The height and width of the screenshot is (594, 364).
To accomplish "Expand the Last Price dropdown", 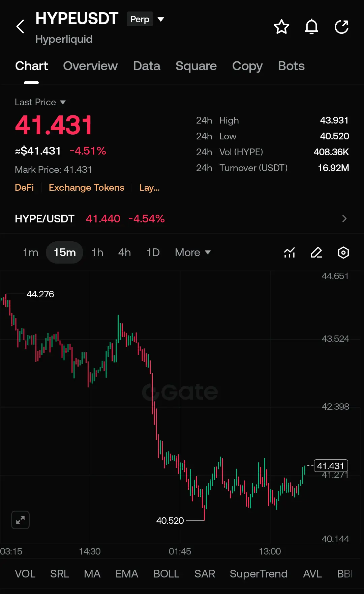I will [40, 102].
